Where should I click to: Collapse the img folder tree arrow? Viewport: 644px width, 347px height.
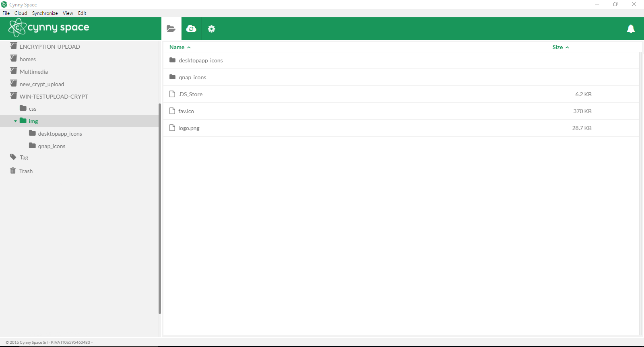pyautogui.click(x=15, y=121)
